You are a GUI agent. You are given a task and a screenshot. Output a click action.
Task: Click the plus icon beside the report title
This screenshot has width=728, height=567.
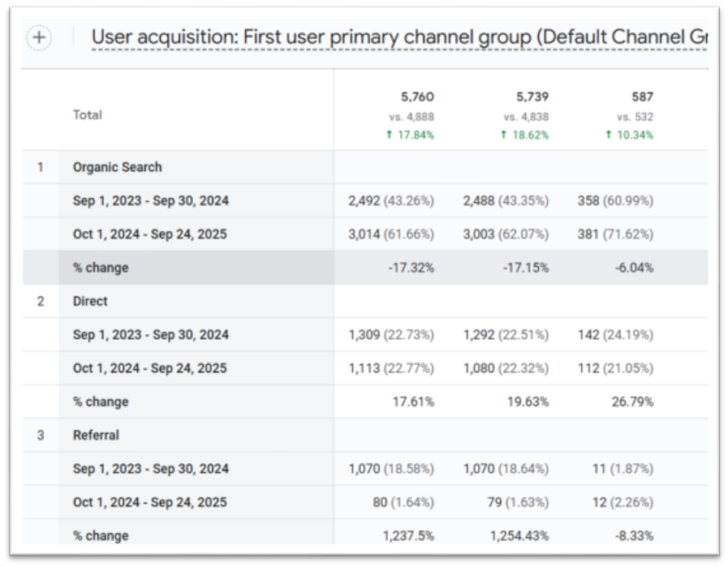click(39, 38)
